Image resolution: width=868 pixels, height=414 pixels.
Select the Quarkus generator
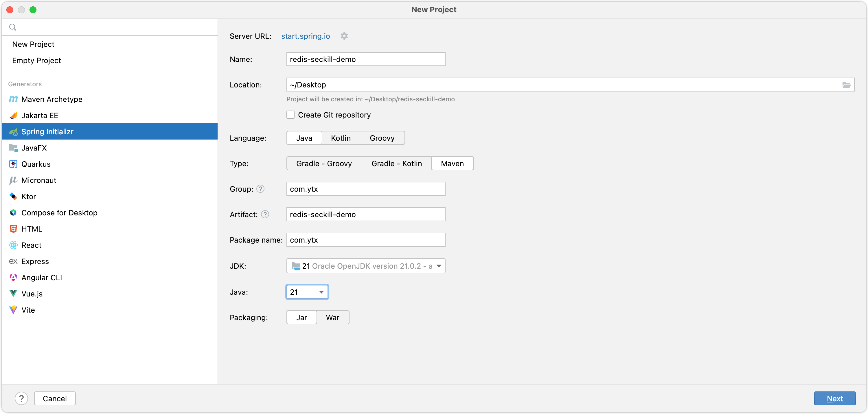(36, 164)
